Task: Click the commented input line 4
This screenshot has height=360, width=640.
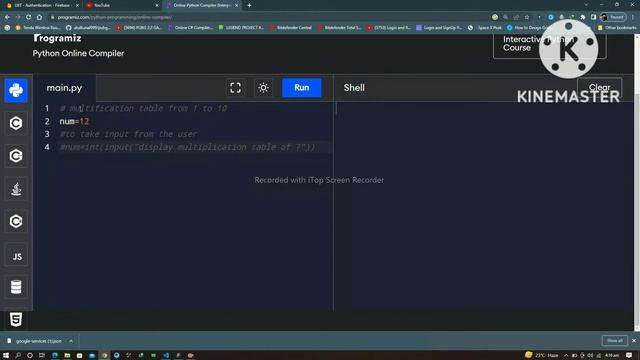Action: (187, 147)
